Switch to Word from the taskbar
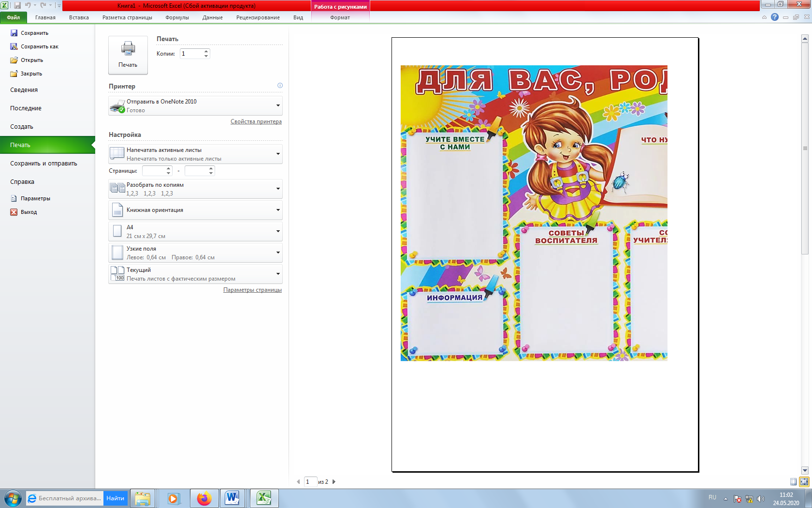This screenshot has height=508, width=812. [232, 498]
